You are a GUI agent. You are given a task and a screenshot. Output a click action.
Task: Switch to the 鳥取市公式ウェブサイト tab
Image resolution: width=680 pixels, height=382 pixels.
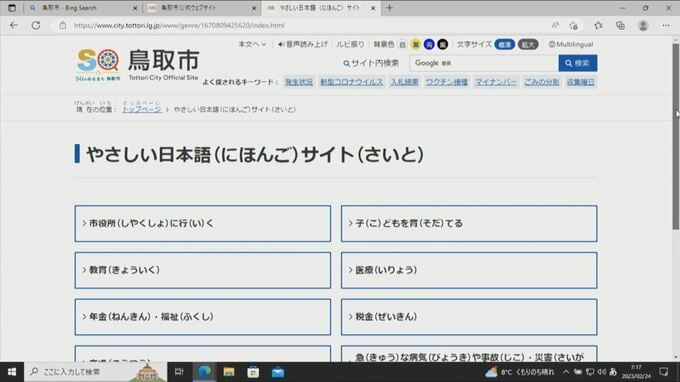199,8
